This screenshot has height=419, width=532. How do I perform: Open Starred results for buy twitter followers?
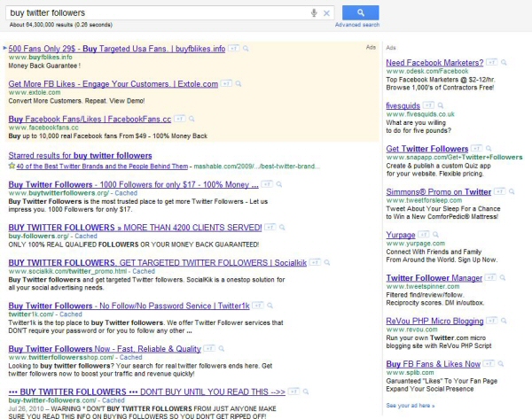click(x=80, y=155)
